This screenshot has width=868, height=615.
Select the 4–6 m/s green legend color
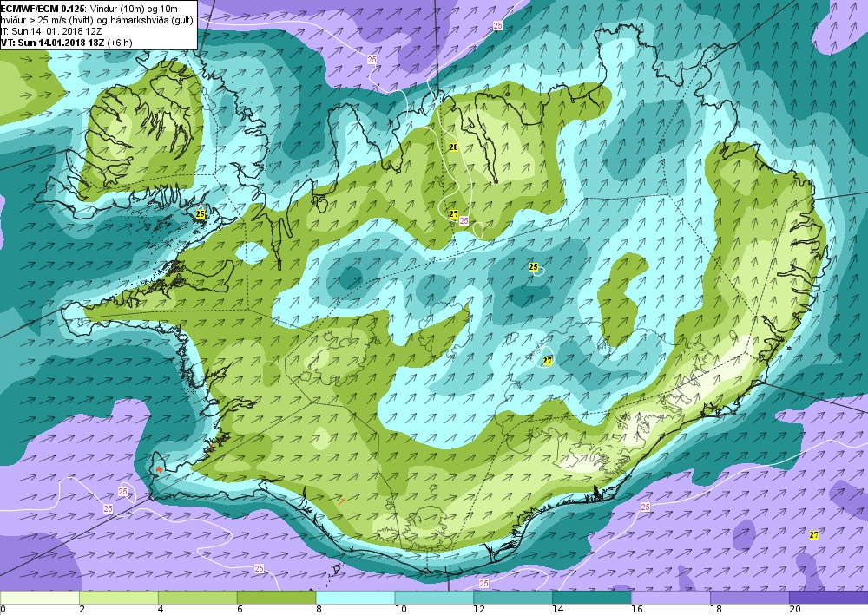198,598
